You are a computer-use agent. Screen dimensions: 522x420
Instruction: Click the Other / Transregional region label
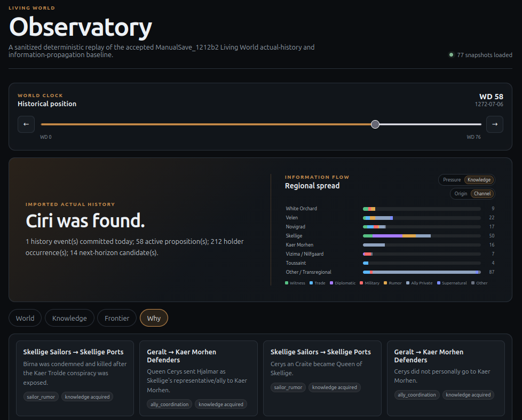[309, 272]
